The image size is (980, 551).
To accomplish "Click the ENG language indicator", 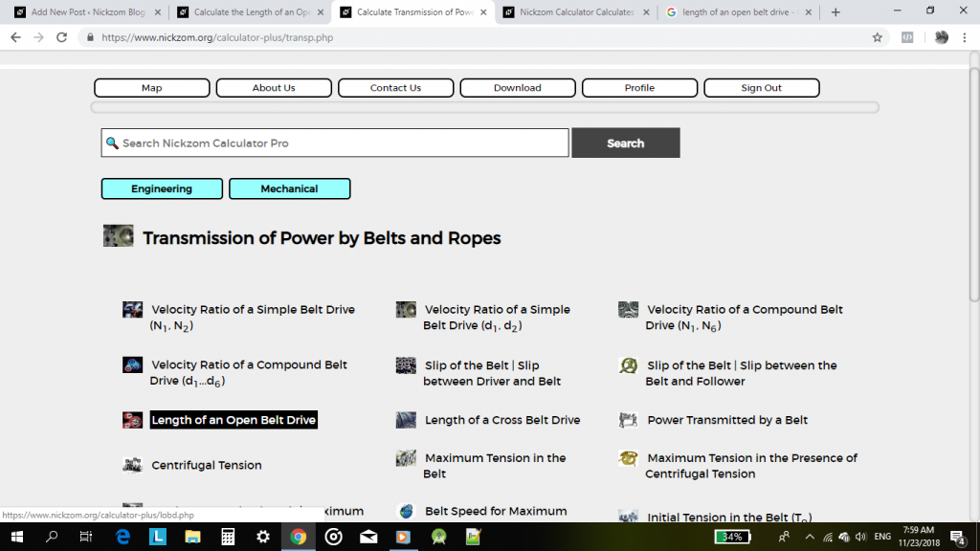I will (x=882, y=537).
